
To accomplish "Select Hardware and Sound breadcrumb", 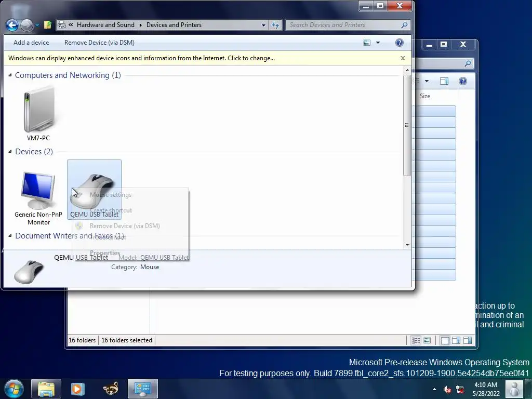I will coord(105,25).
